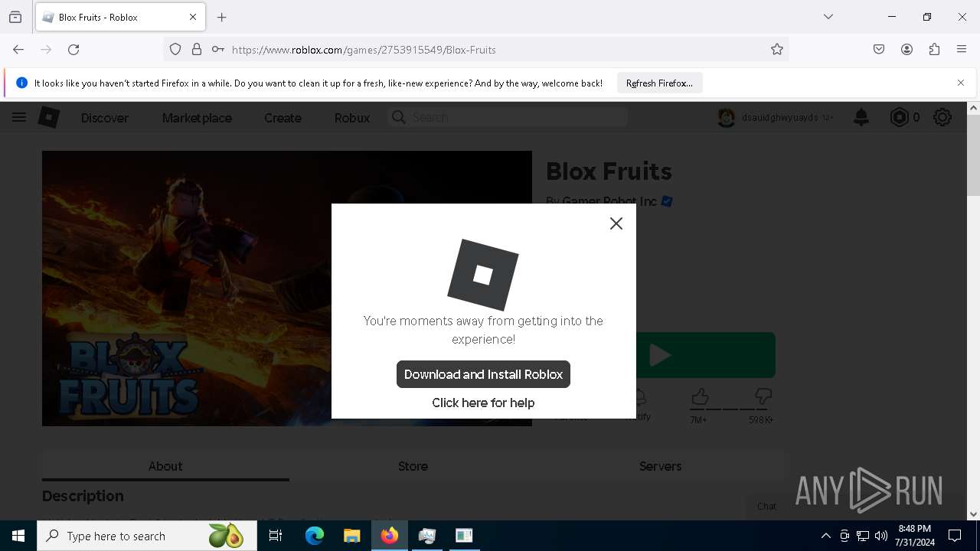Open the user profile avatar
980x551 pixels.
pos(727,118)
